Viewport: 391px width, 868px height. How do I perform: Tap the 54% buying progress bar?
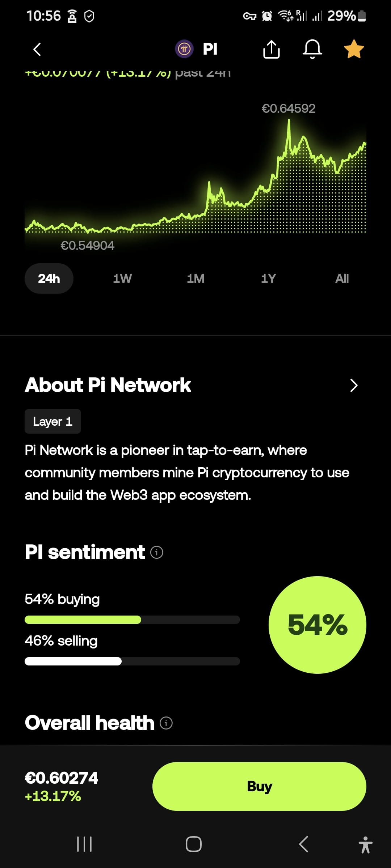click(x=132, y=620)
